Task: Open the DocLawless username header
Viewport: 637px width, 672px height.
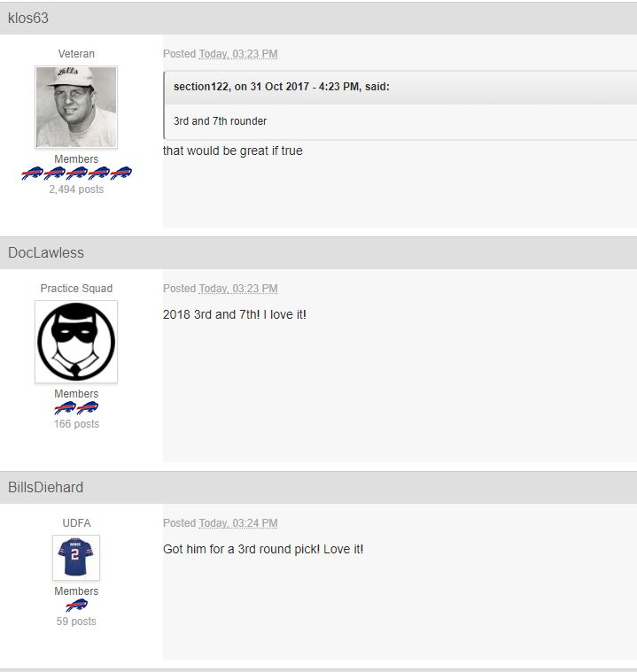Action: pyautogui.click(x=46, y=252)
